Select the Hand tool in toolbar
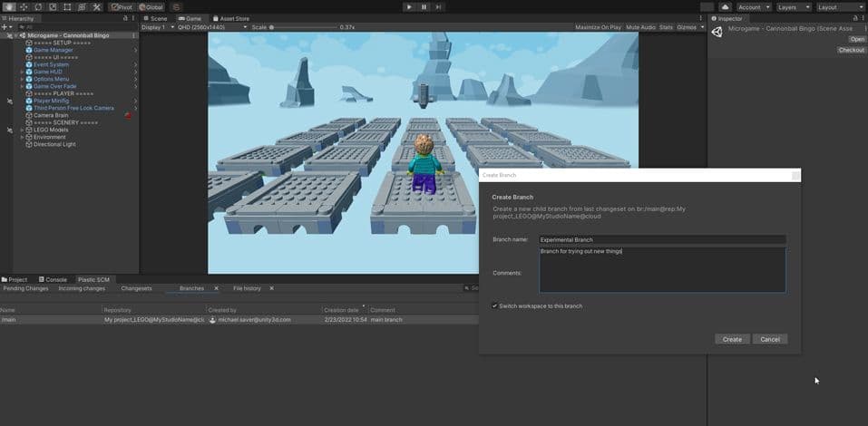Image resolution: width=868 pixels, height=426 pixels. [7, 6]
